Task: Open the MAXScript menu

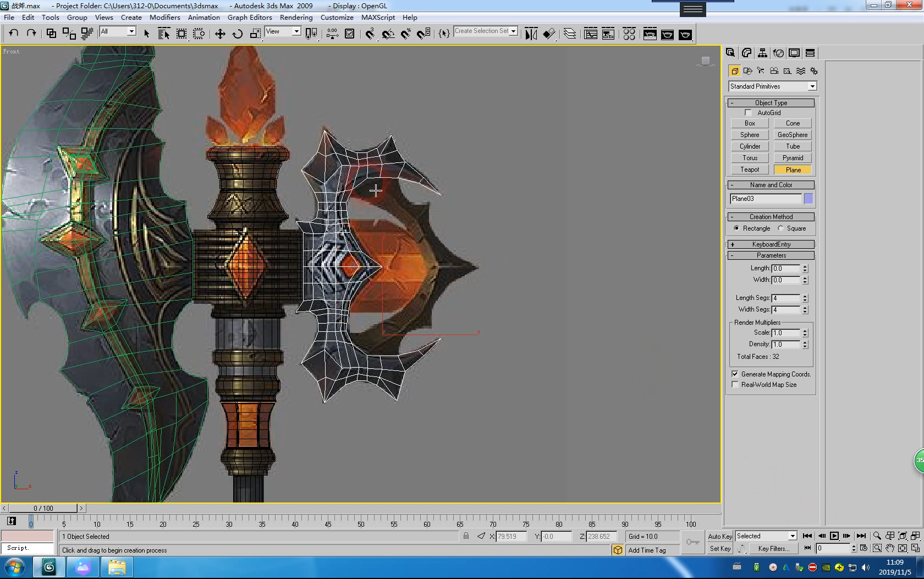Action: 378,17
